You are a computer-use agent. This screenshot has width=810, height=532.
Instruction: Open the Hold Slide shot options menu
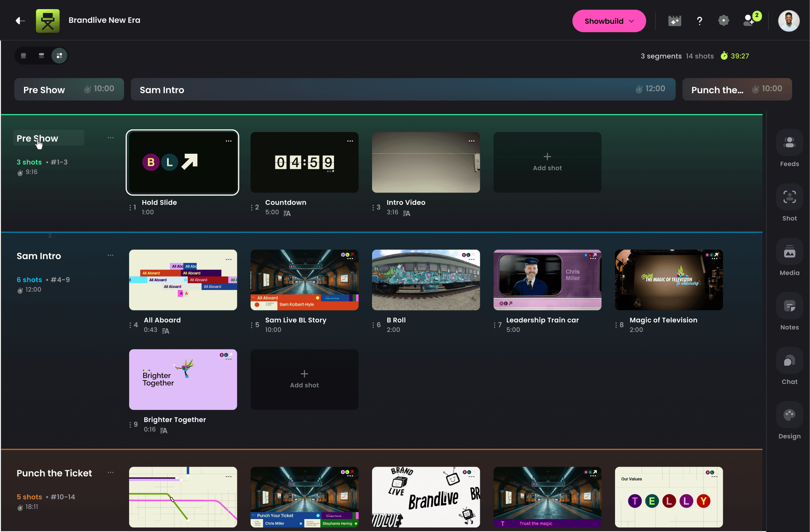pyautogui.click(x=228, y=141)
